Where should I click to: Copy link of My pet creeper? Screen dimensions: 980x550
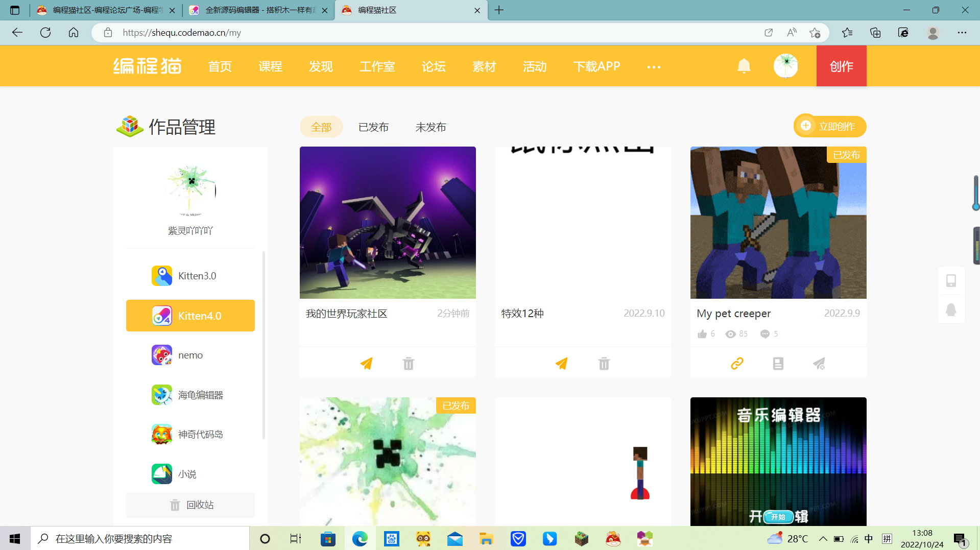[x=737, y=364]
